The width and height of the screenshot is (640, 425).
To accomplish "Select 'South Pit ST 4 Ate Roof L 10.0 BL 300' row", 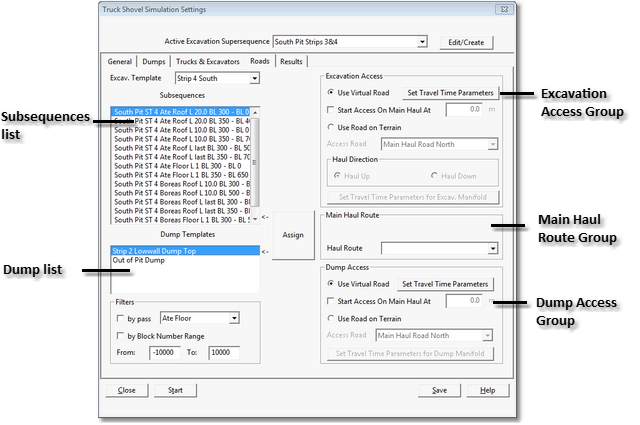I will [x=181, y=130].
